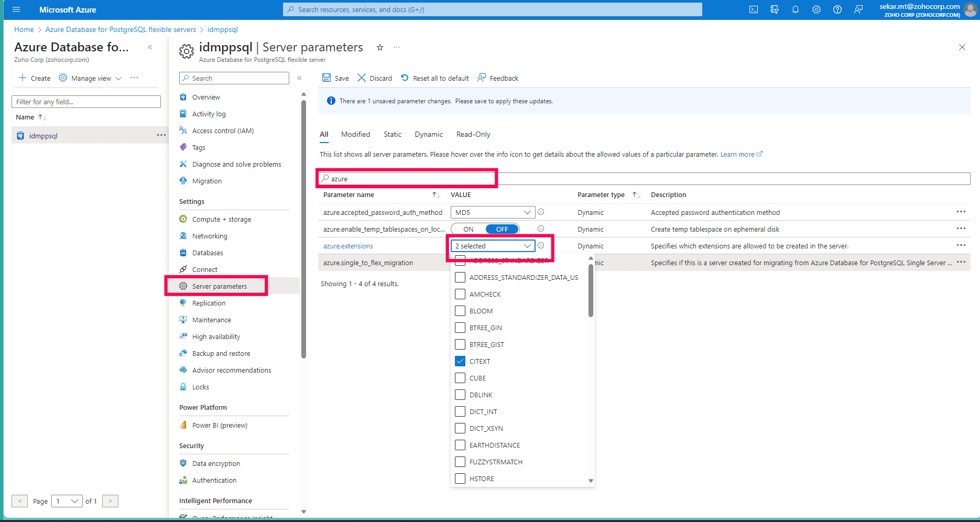
Task: Enable the BLOOM extension checkbox
Action: (x=460, y=311)
